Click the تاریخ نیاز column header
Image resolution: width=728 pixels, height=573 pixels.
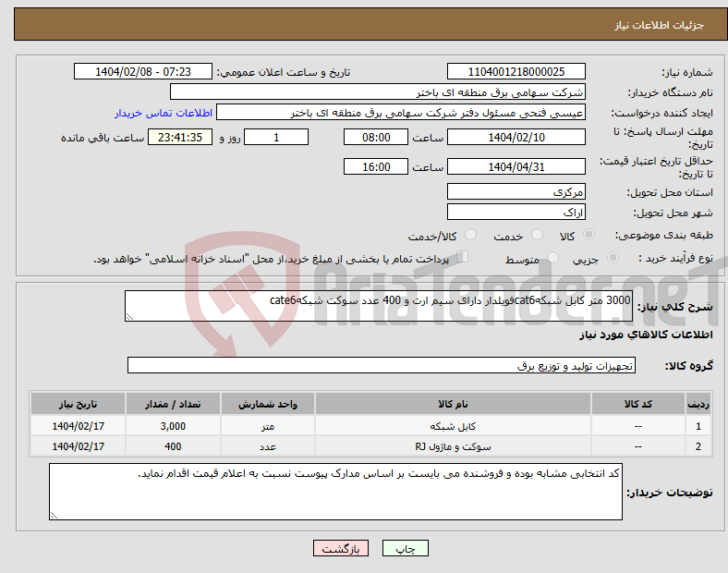(78, 404)
